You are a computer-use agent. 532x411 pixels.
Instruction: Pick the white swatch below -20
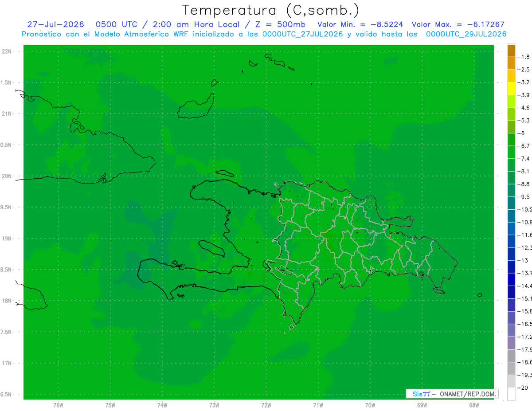(511, 394)
